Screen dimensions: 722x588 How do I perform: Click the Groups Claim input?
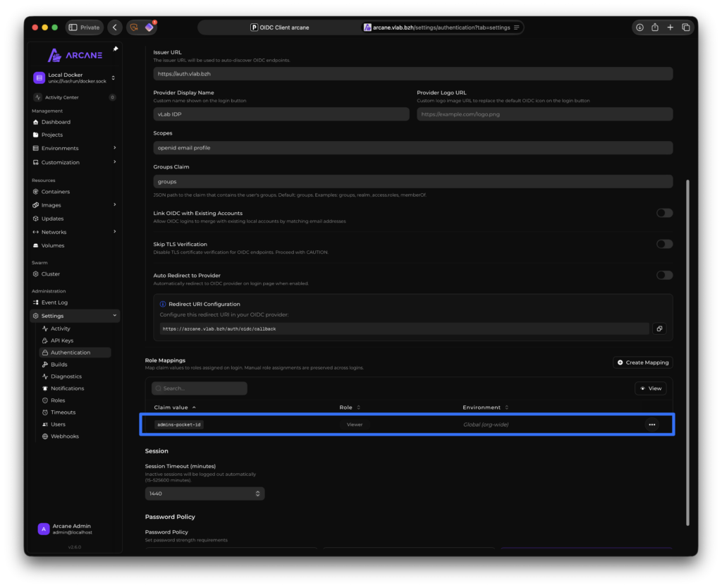pyautogui.click(x=413, y=181)
